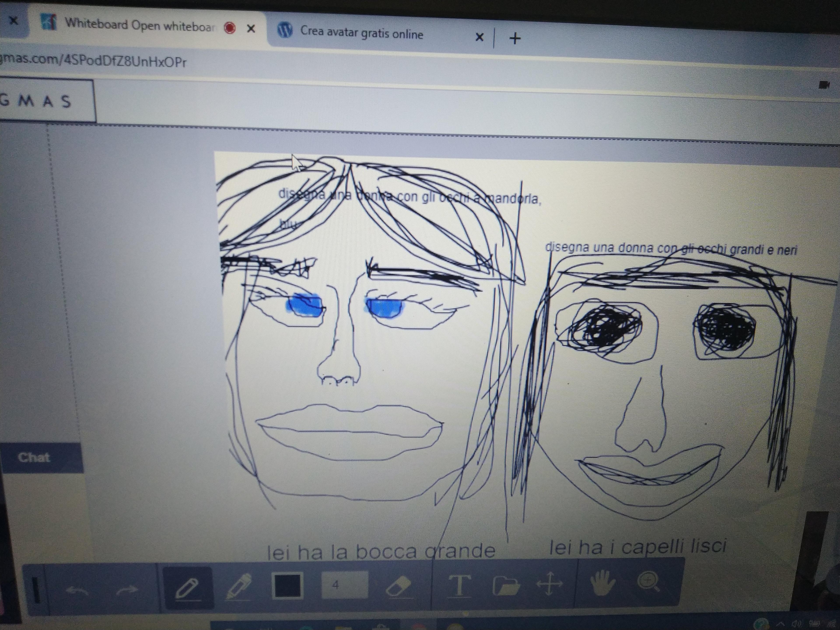Open a new browser tab
This screenshot has height=630, width=840.
(x=515, y=38)
